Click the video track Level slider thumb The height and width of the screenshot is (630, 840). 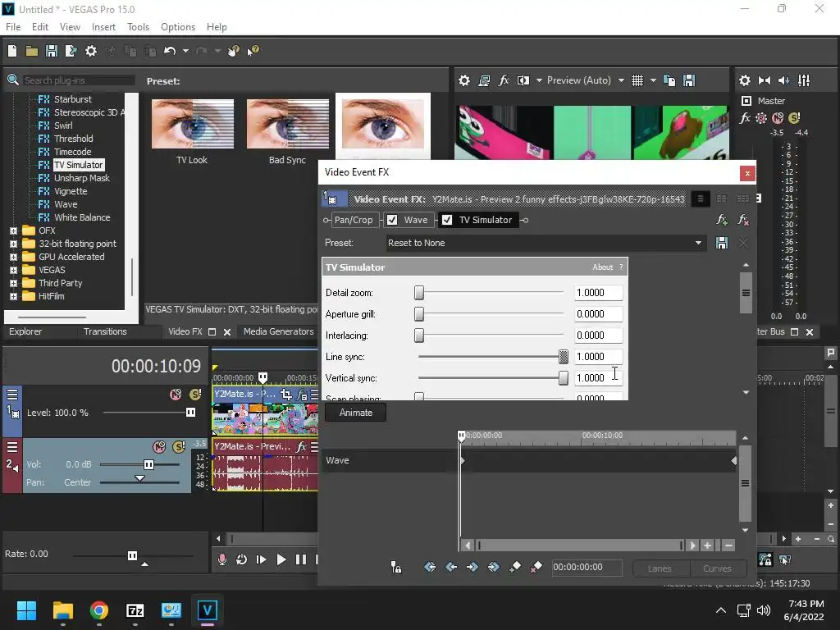point(190,413)
